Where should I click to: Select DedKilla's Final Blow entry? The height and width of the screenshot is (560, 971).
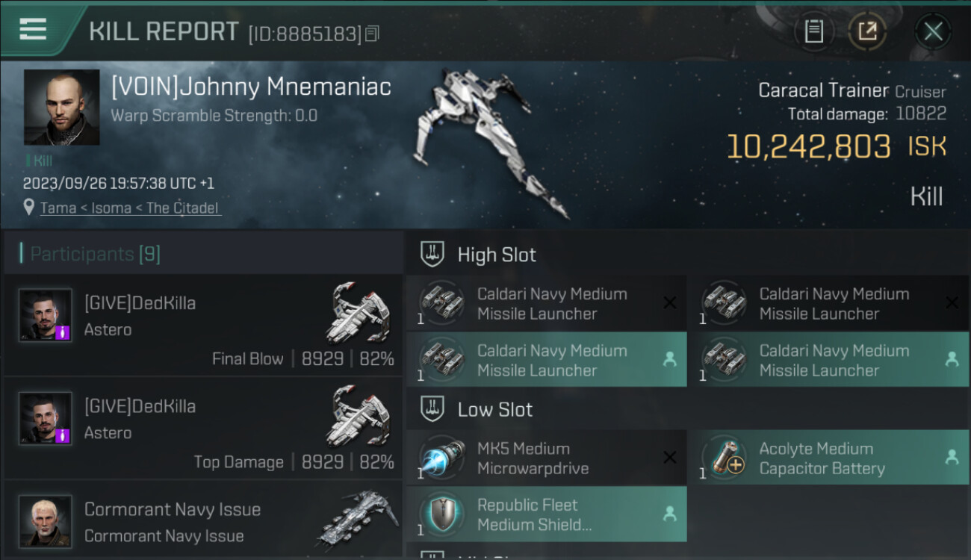(203, 325)
